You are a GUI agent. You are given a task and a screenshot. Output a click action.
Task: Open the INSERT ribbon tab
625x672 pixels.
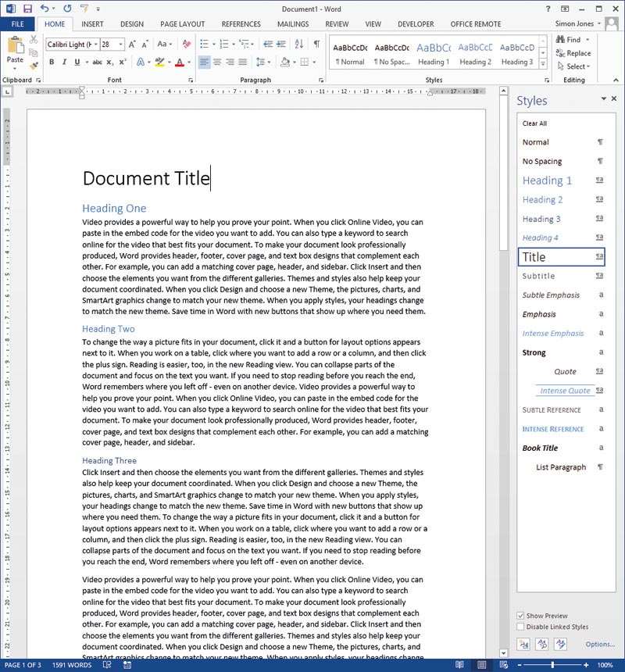tap(92, 24)
